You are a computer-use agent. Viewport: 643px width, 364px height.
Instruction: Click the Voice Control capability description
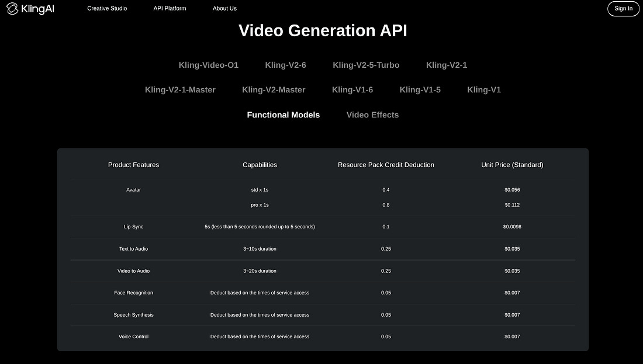tap(260, 337)
